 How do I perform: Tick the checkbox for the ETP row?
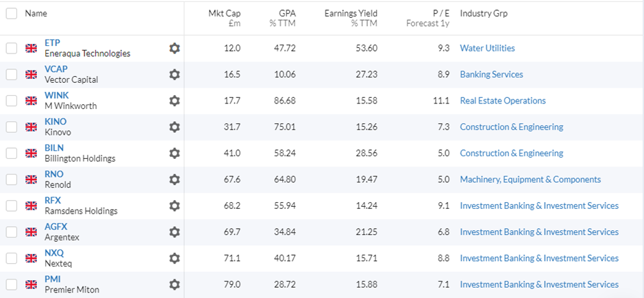tap(12, 48)
